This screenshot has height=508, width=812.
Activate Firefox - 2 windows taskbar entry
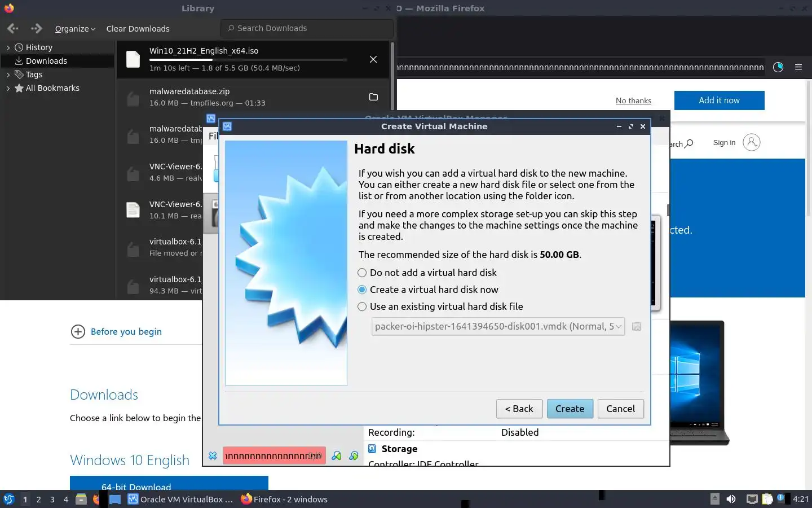284,499
